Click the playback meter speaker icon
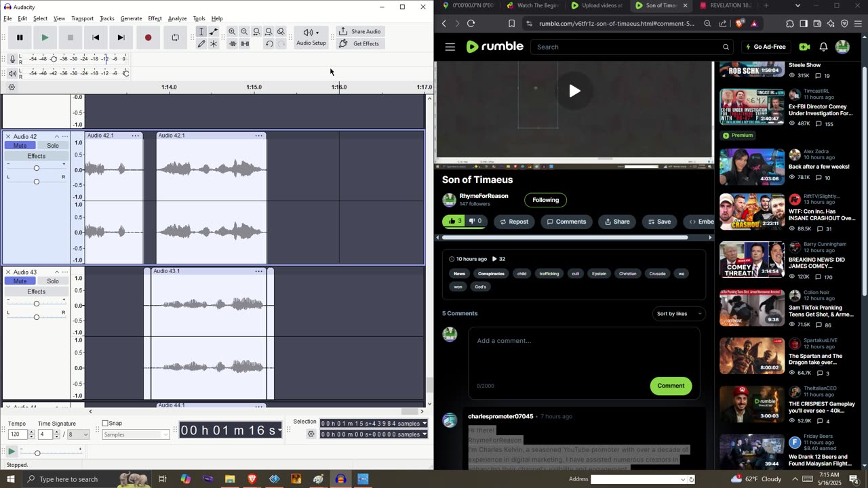Viewport: 868px width, 488px height. coord(12,73)
